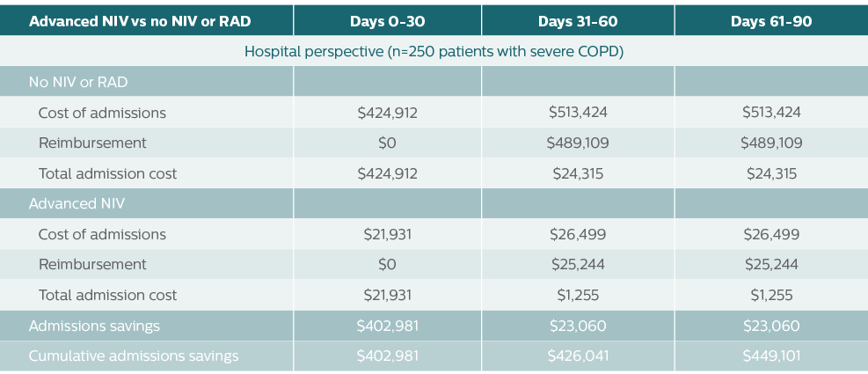Screen dimensions: 868x374
Task: Click the Days 0-30 column header
Action: point(388,22)
